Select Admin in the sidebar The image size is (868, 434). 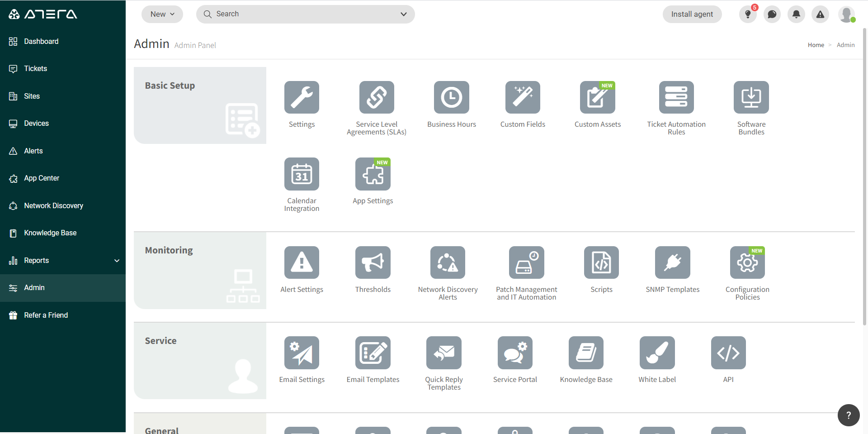pos(63,288)
